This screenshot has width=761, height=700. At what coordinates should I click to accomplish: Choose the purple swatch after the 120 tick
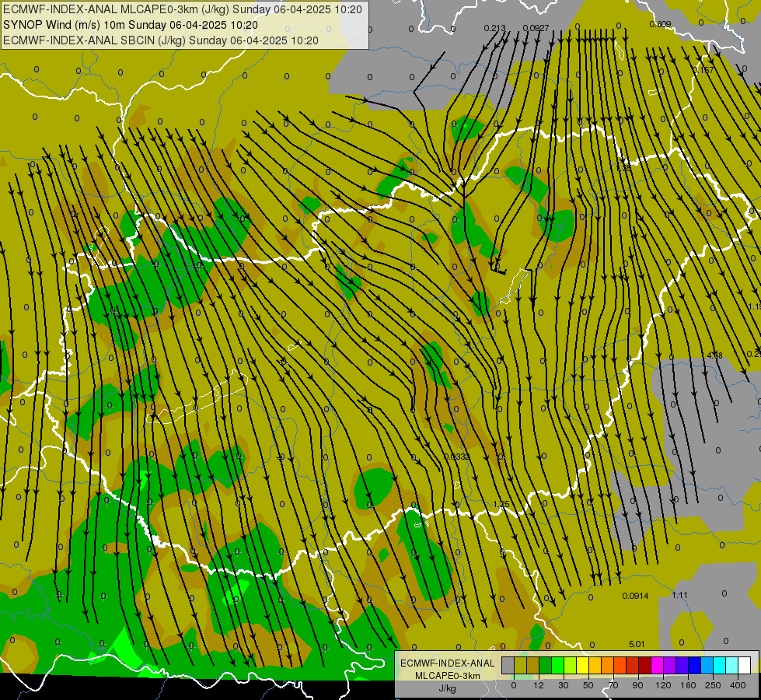(x=670, y=665)
